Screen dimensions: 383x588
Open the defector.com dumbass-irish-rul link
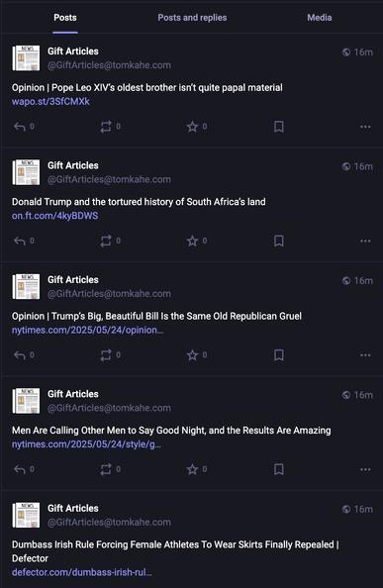82,572
